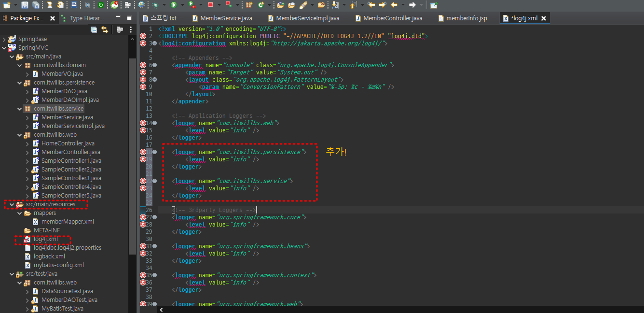Click the green power Boot Dashboard icon
Screen dimensions: 644x313
click(x=100, y=5)
